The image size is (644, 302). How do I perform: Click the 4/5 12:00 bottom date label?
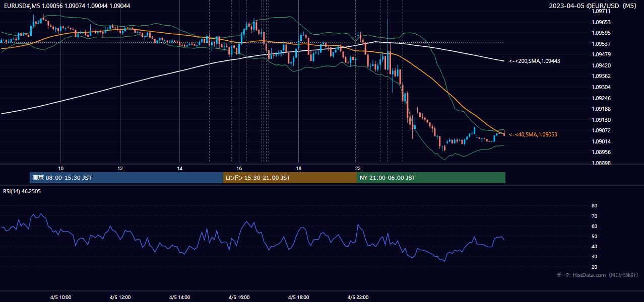point(120,297)
